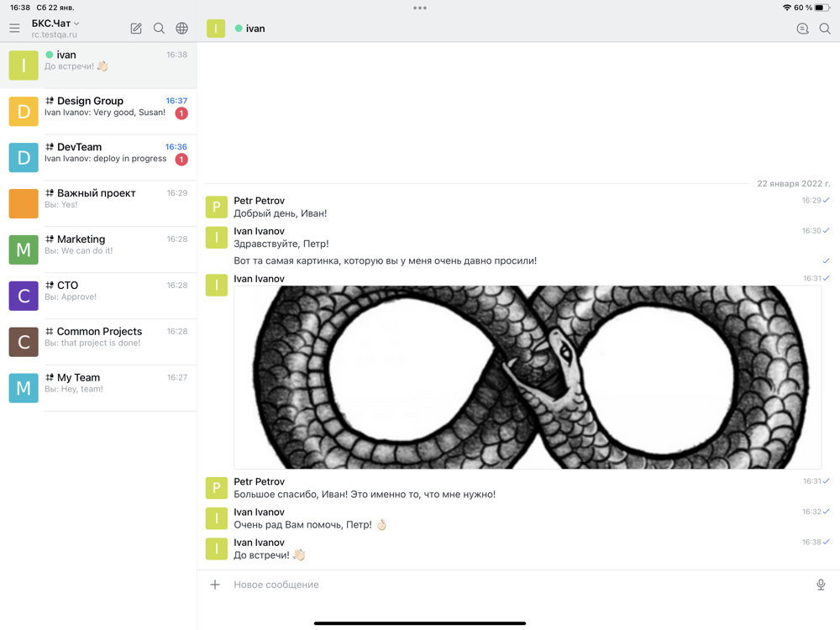Viewport: 840px width, 630px height.
Task: Tap ivan name in chat header
Action: click(255, 29)
